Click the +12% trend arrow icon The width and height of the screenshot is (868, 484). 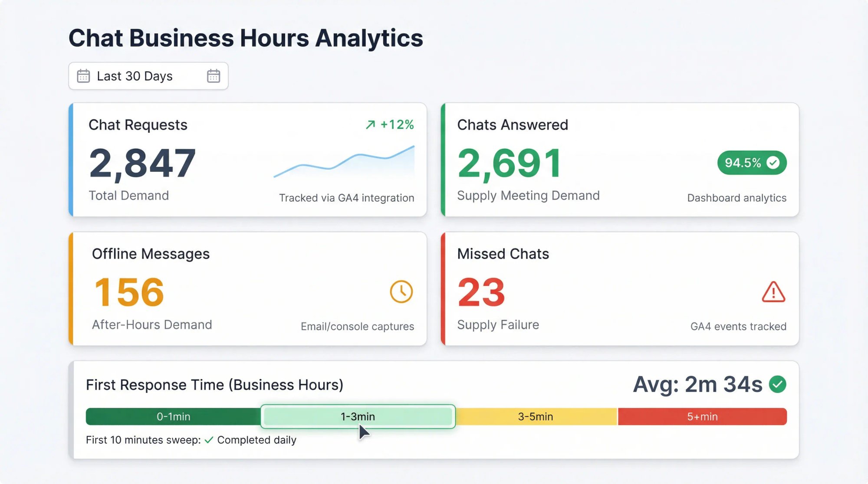[x=370, y=125]
